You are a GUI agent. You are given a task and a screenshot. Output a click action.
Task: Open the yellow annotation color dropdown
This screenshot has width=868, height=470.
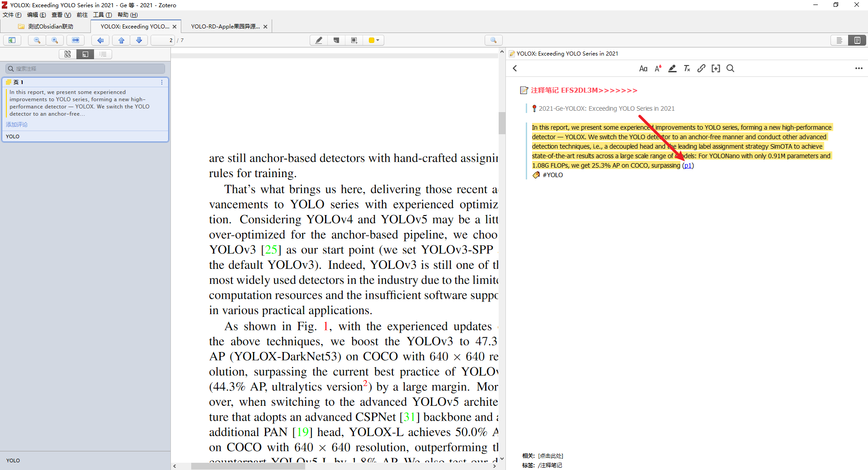(x=374, y=40)
